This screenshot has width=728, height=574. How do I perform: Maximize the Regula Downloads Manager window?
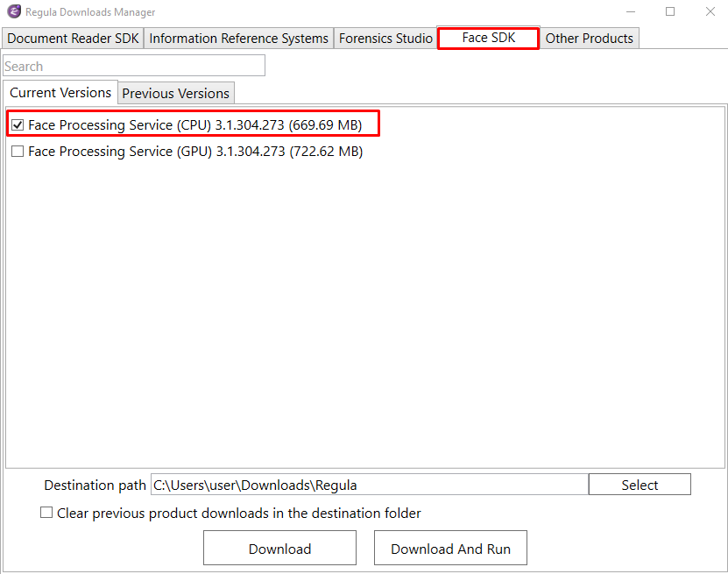670,11
